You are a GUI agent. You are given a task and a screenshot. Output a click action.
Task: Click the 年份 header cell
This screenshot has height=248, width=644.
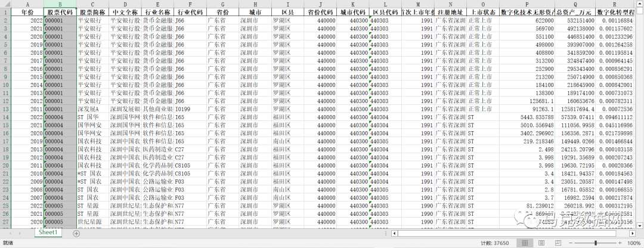27,12
